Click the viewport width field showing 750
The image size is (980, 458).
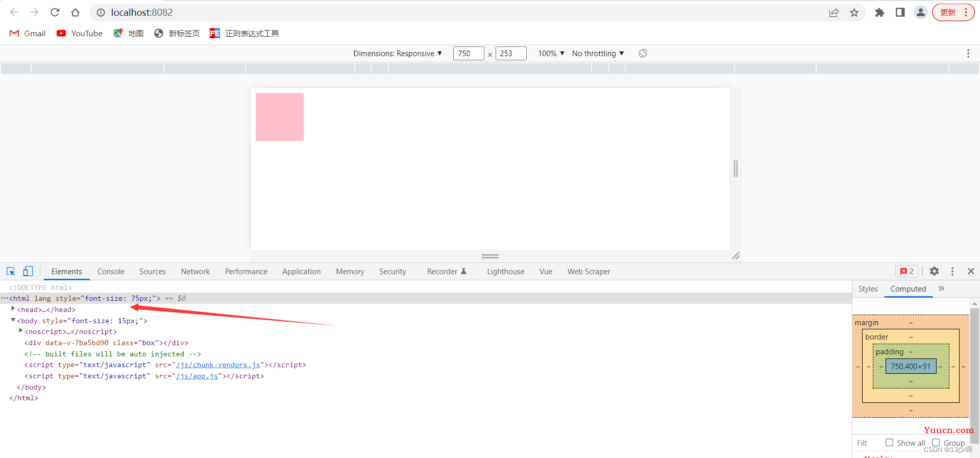[469, 53]
